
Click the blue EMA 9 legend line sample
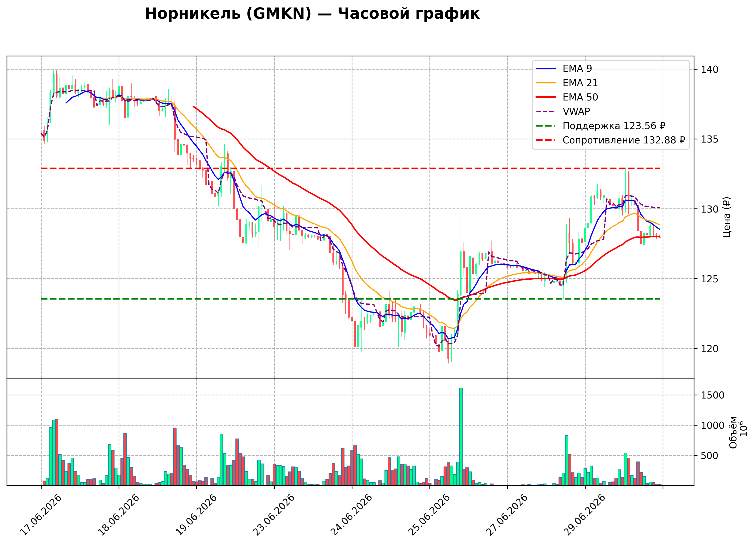point(546,69)
